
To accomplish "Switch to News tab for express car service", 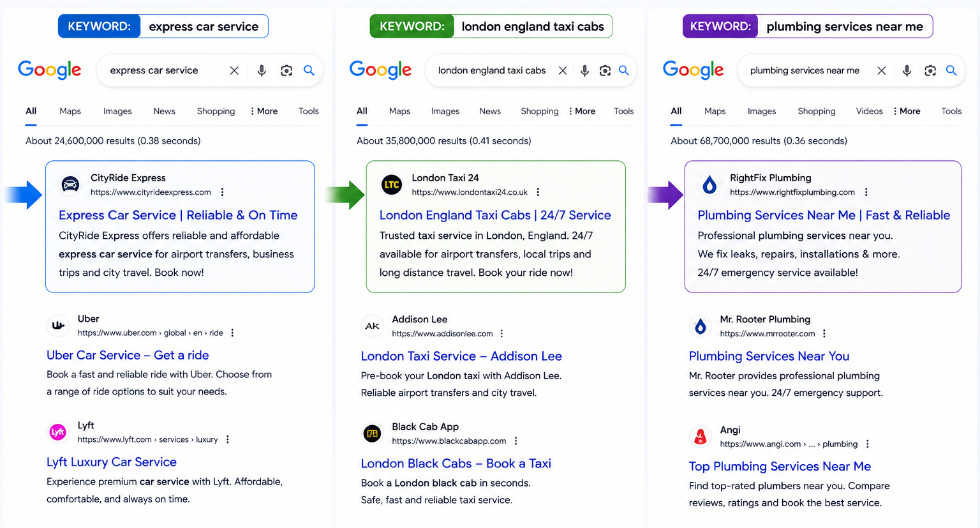I will coord(164,111).
